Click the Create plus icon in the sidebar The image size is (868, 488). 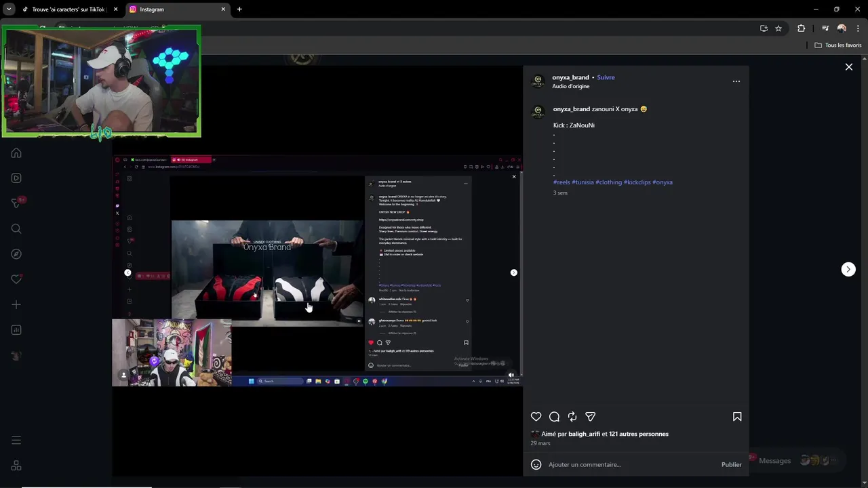click(16, 305)
